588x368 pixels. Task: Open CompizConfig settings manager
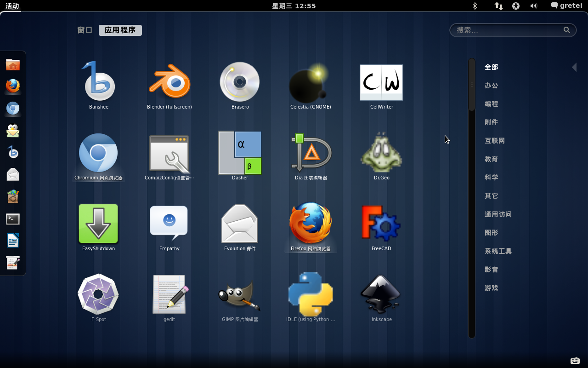[169, 157]
